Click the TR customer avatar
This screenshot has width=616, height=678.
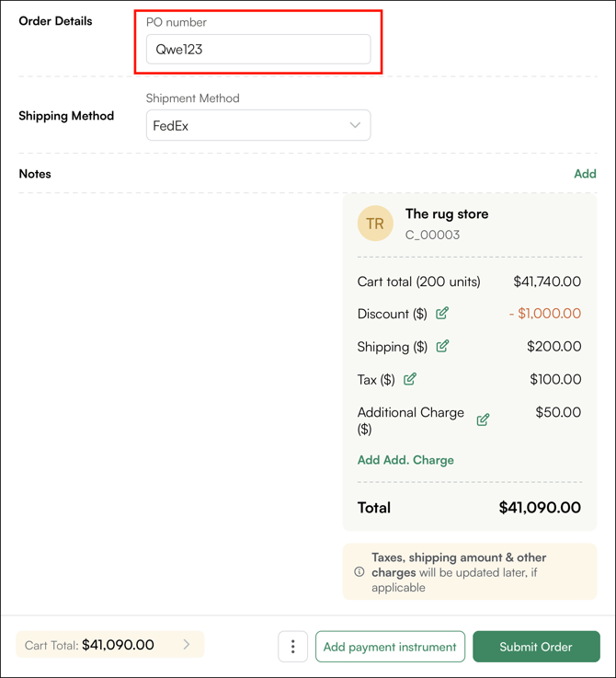pos(375,224)
